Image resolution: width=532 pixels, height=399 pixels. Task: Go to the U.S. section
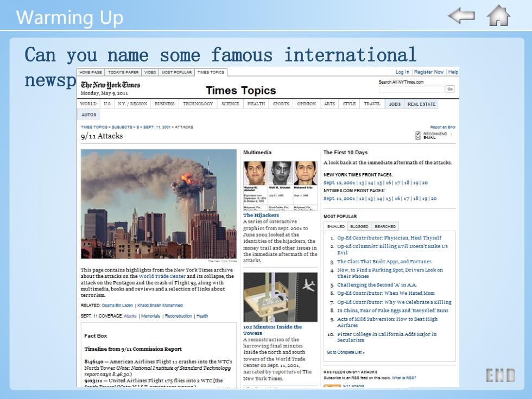[107, 104]
